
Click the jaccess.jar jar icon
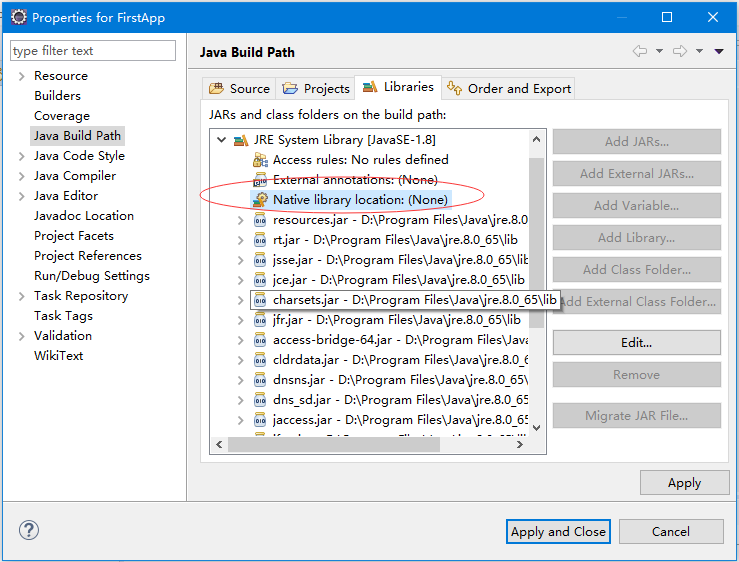pos(260,420)
